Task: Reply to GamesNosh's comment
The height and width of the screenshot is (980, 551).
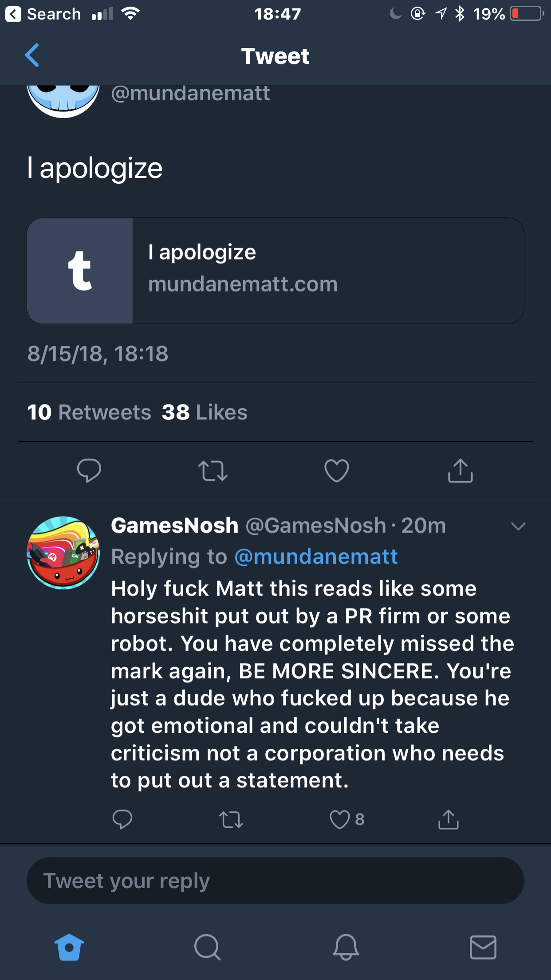Action: pyautogui.click(x=122, y=819)
